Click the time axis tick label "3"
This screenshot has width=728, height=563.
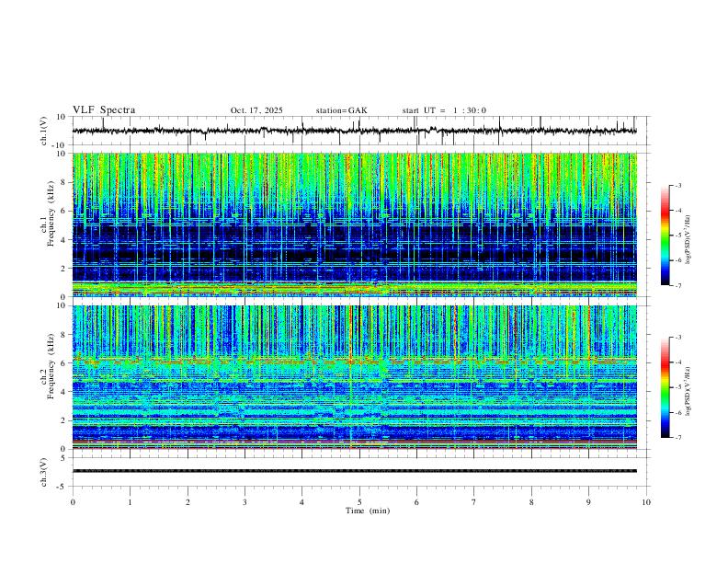pos(245,502)
